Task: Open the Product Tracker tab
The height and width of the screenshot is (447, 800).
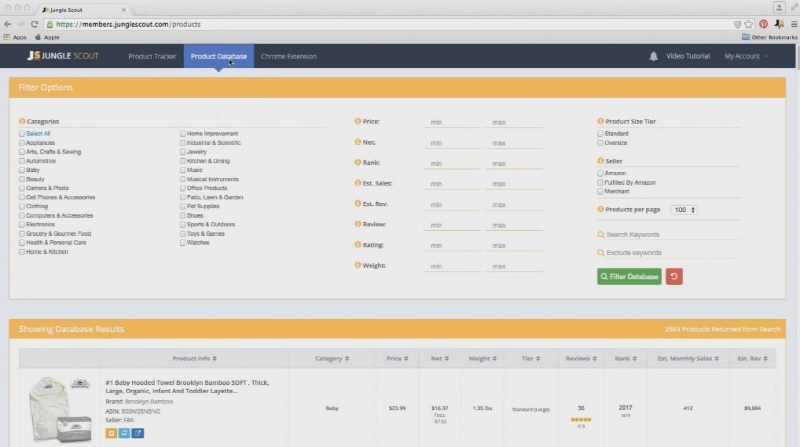Action: [x=152, y=56]
